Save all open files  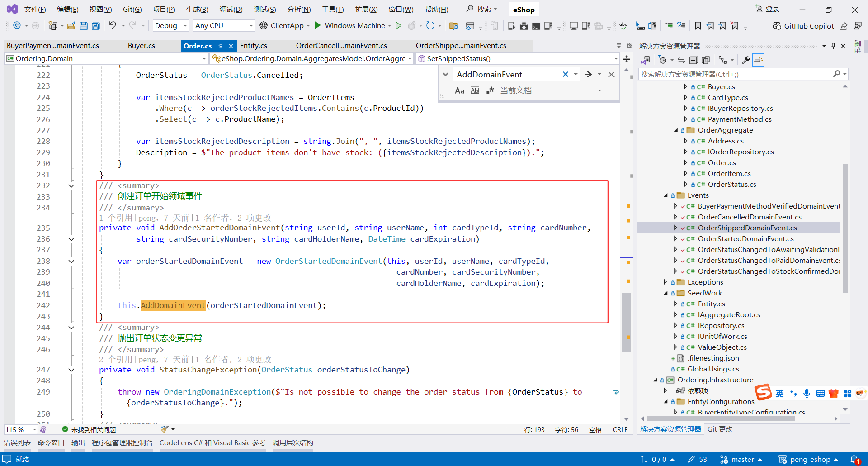click(x=96, y=26)
